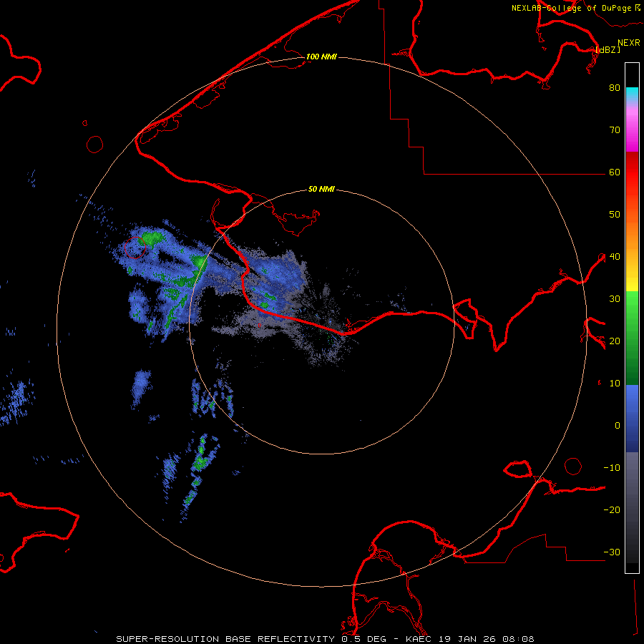
Task: Click the NEXR label above the scale
Action: pos(629,43)
